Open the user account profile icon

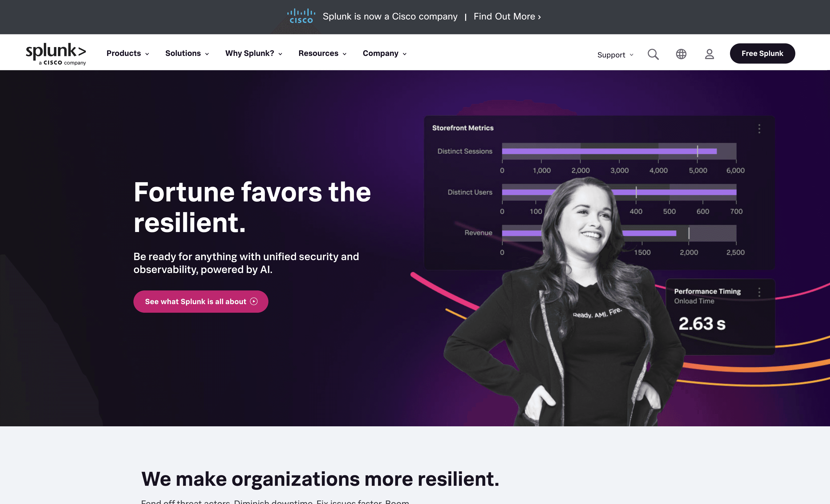pos(709,54)
